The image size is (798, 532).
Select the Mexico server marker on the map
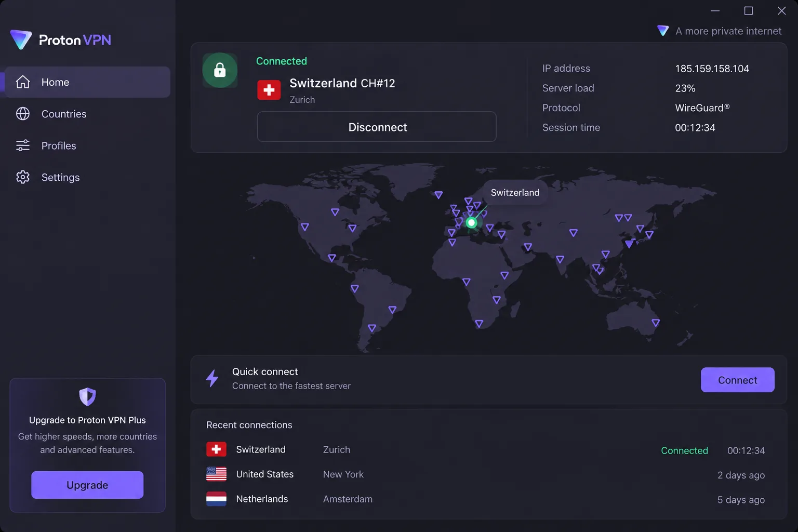click(x=332, y=258)
